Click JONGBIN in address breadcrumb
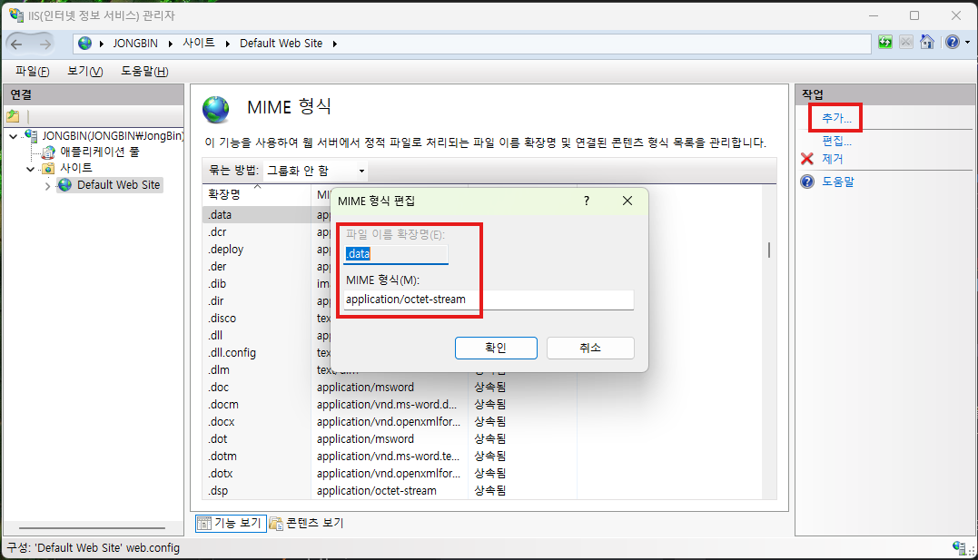 (135, 43)
